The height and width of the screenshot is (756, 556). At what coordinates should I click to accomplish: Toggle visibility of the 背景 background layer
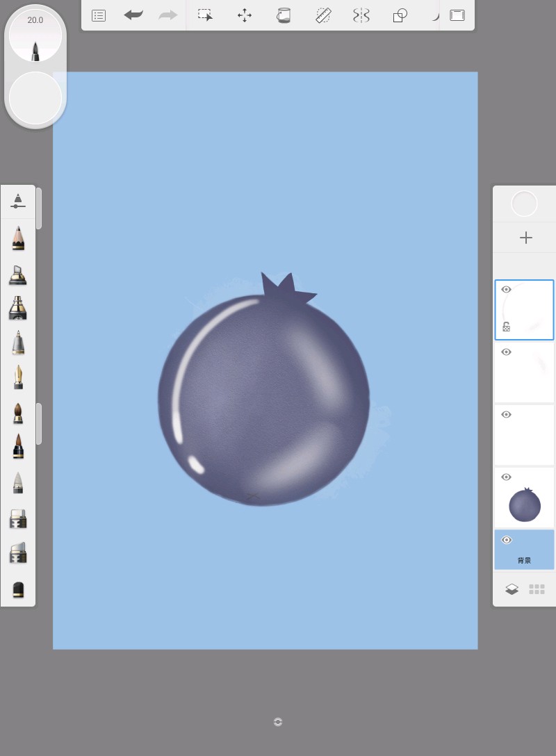(x=506, y=540)
